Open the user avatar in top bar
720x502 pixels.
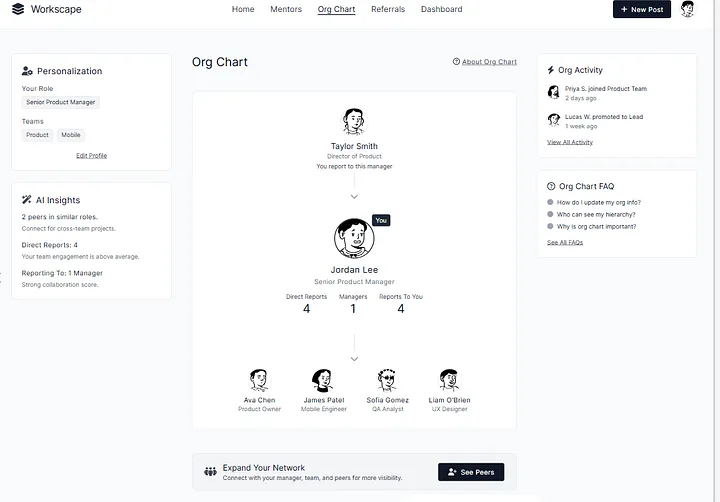(x=687, y=9)
